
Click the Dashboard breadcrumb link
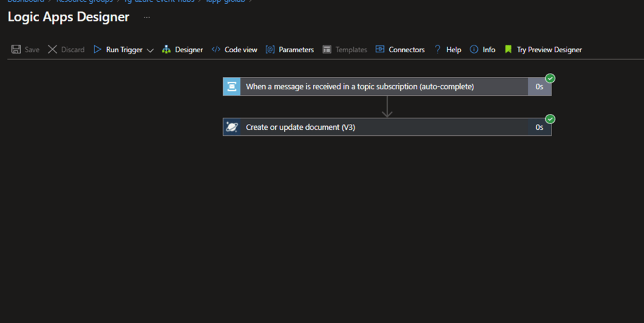(26, 1)
